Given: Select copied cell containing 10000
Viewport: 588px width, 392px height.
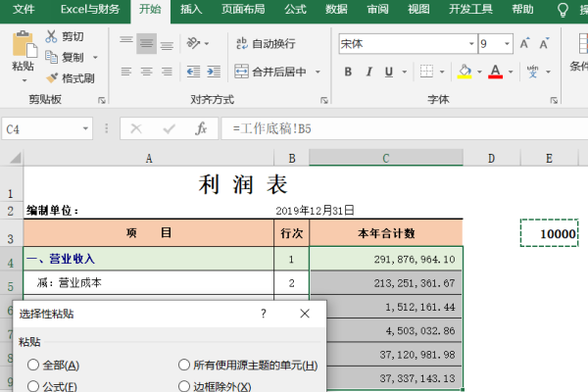Looking at the screenshot, I should (x=550, y=233).
